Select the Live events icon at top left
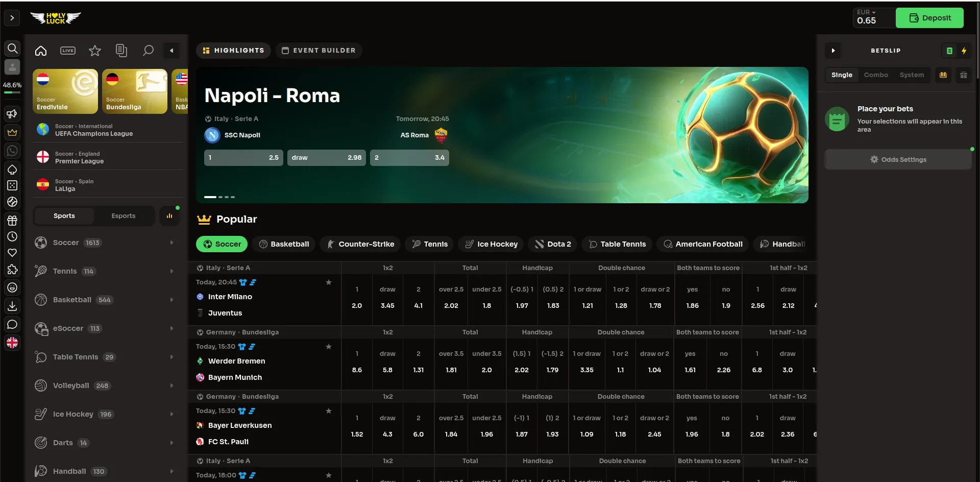The image size is (980, 482). pyautogui.click(x=67, y=50)
